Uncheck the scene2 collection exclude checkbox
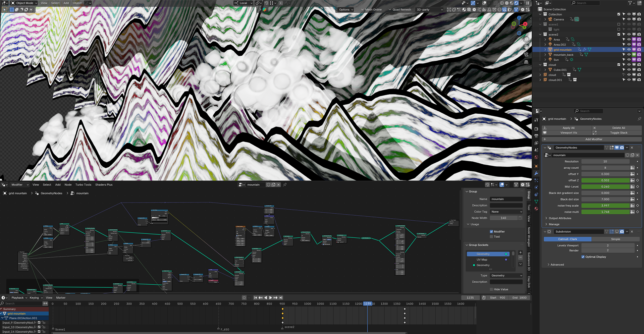The width and height of the screenshot is (644, 334). pyautogui.click(x=619, y=35)
